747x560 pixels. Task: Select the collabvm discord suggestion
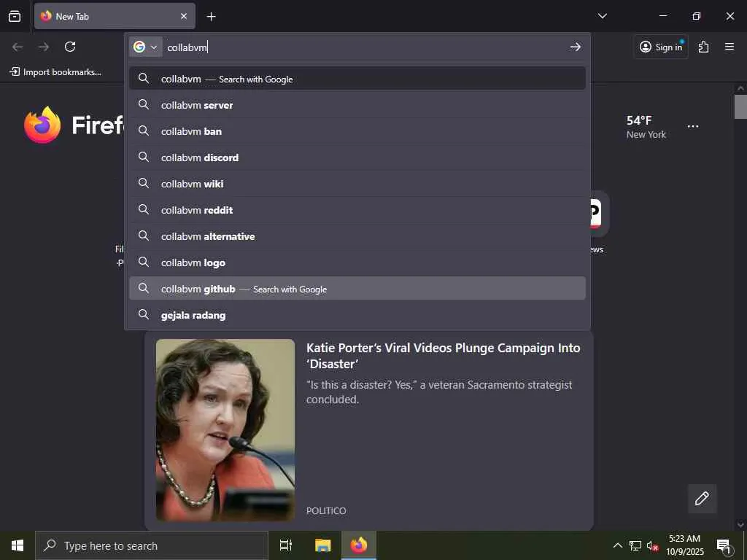click(357, 157)
